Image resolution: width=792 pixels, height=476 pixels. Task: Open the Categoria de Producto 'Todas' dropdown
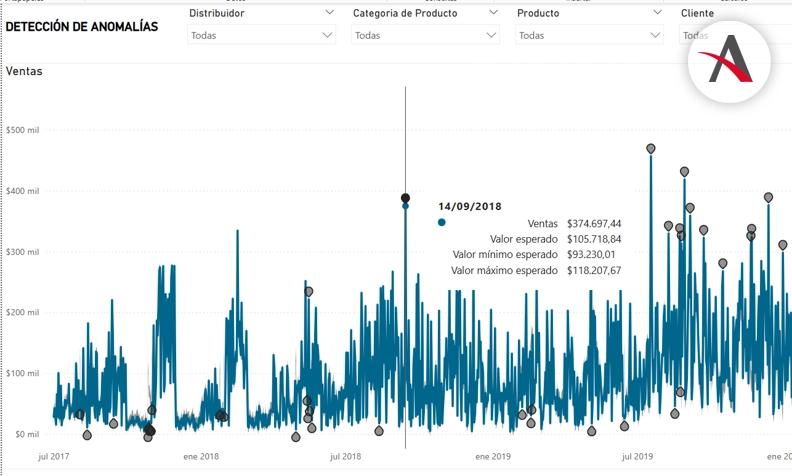(x=426, y=35)
